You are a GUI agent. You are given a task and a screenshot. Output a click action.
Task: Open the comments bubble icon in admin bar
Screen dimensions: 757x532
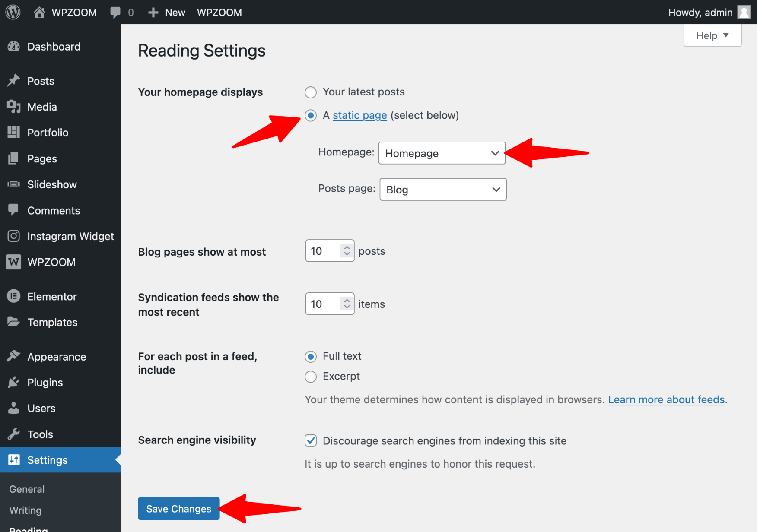pyautogui.click(x=115, y=12)
